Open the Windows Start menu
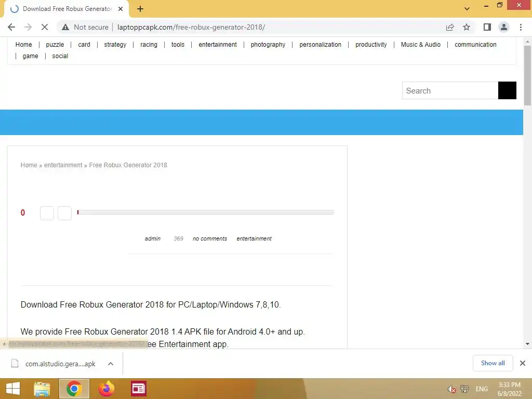Viewport: 532px width, 399px height. click(x=13, y=389)
